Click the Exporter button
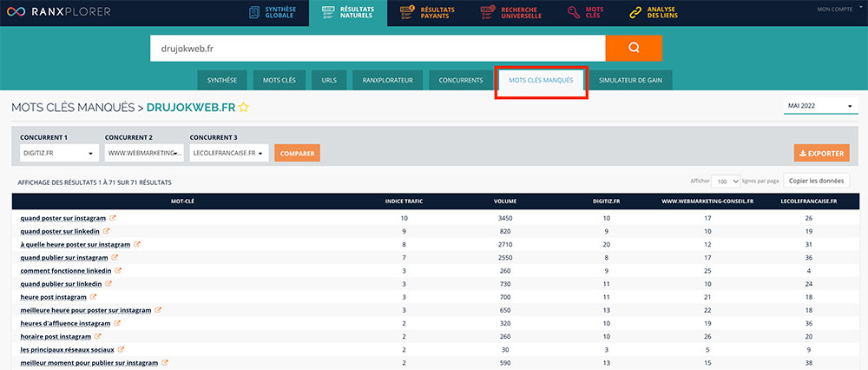 pyautogui.click(x=821, y=154)
